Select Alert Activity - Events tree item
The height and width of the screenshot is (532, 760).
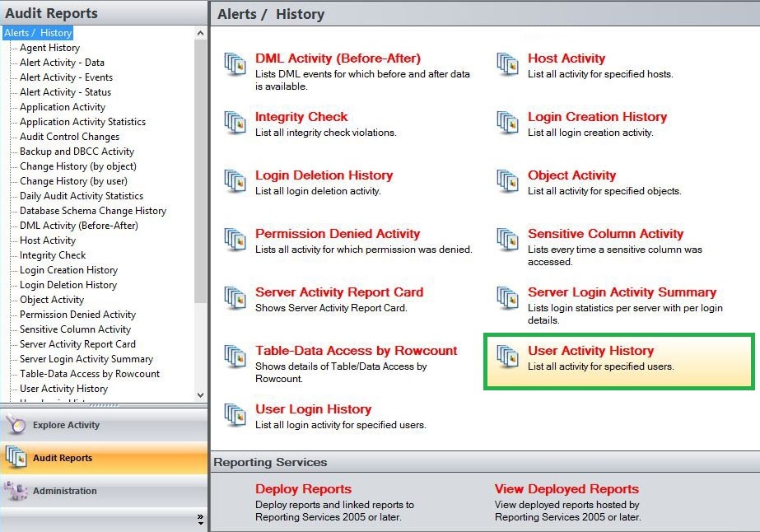(66, 77)
